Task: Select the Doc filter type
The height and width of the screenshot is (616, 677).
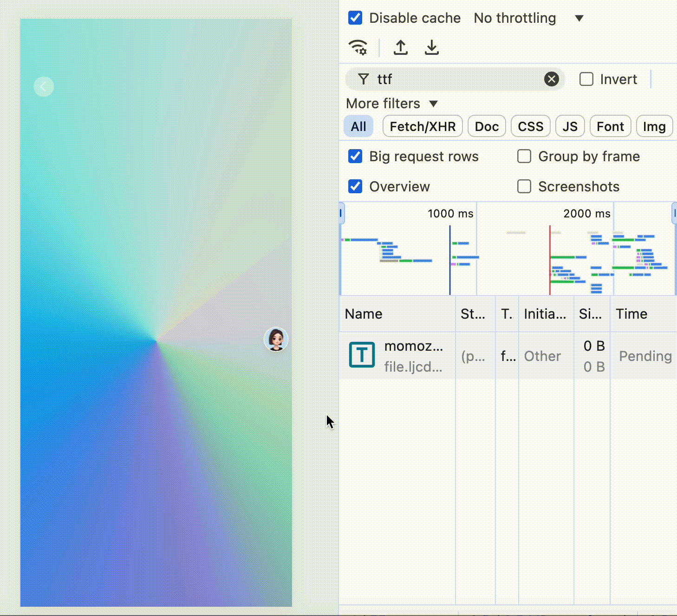Action: 487,126
